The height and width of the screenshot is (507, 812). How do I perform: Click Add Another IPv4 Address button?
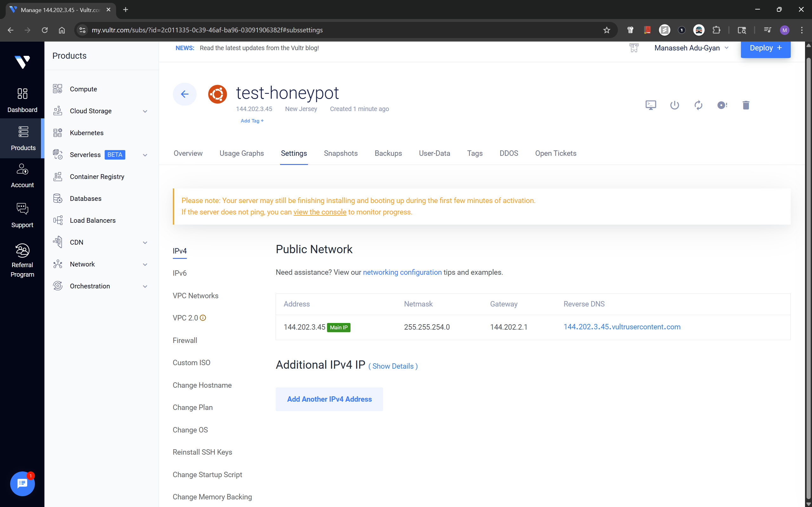click(329, 399)
